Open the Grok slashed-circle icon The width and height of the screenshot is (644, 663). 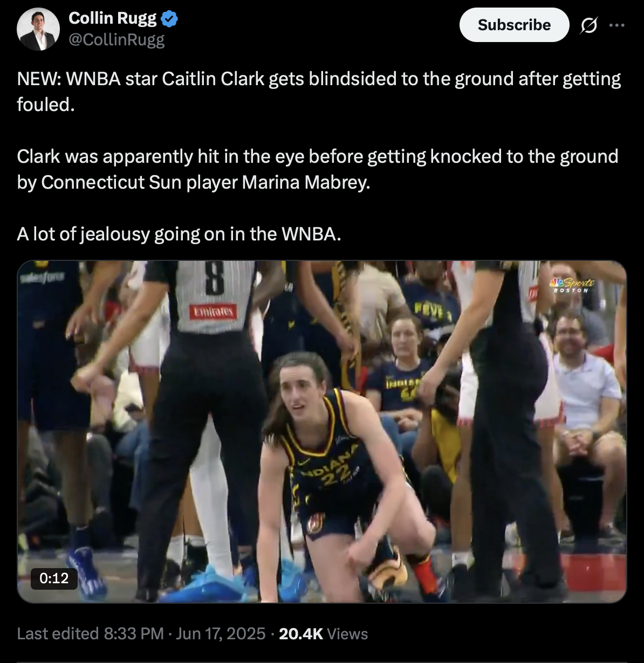588,25
